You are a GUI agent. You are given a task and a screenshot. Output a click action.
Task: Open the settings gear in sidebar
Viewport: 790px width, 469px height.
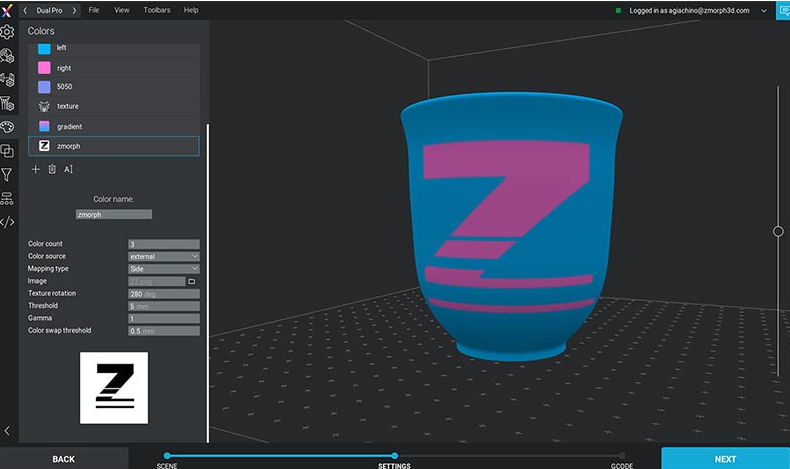pos(7,32)
